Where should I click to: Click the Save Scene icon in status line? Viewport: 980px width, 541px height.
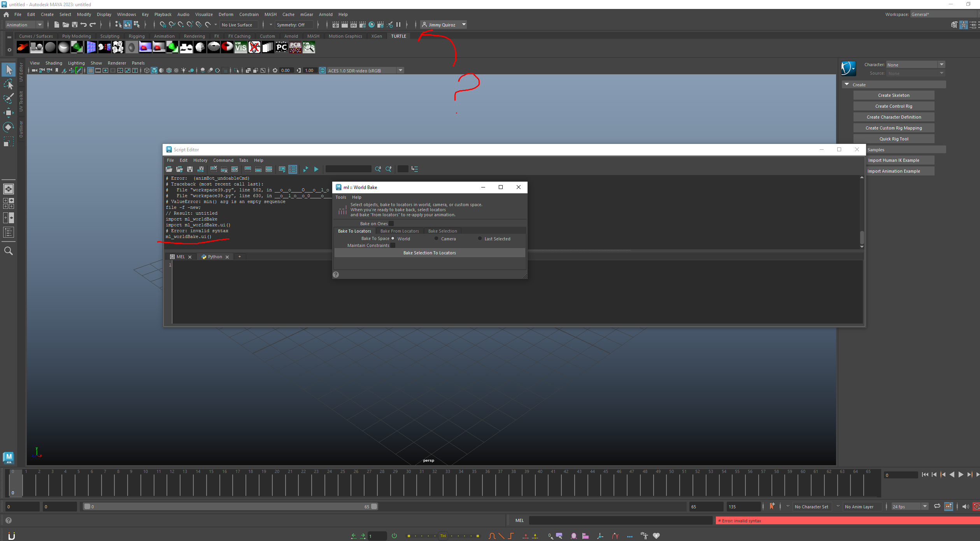click(x=74, y=25)
